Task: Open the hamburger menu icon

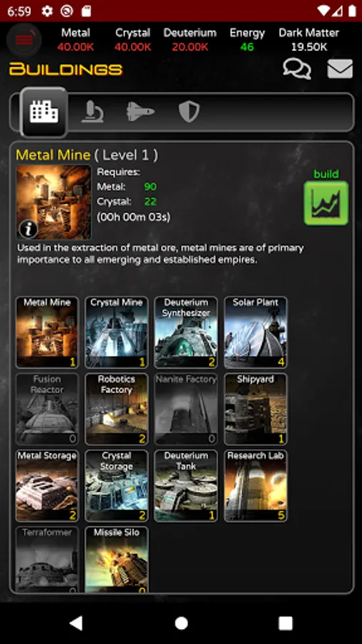Action: pos(24,40)
